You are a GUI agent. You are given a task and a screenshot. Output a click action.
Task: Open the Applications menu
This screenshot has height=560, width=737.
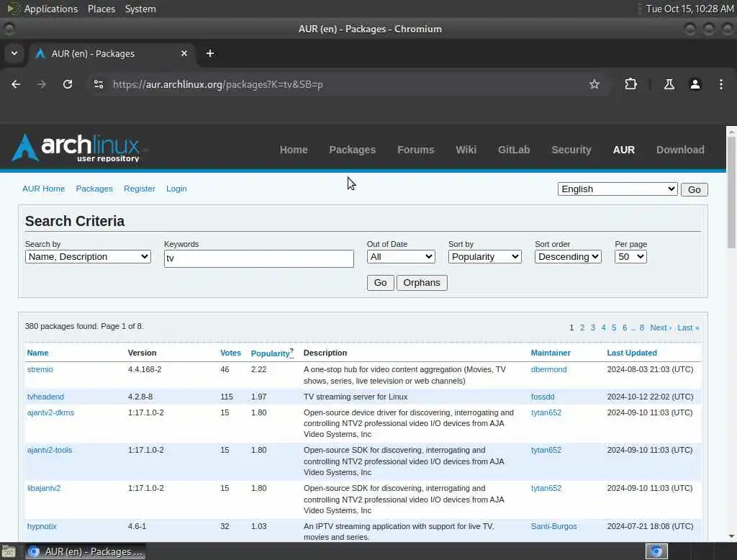pos(51,9)
